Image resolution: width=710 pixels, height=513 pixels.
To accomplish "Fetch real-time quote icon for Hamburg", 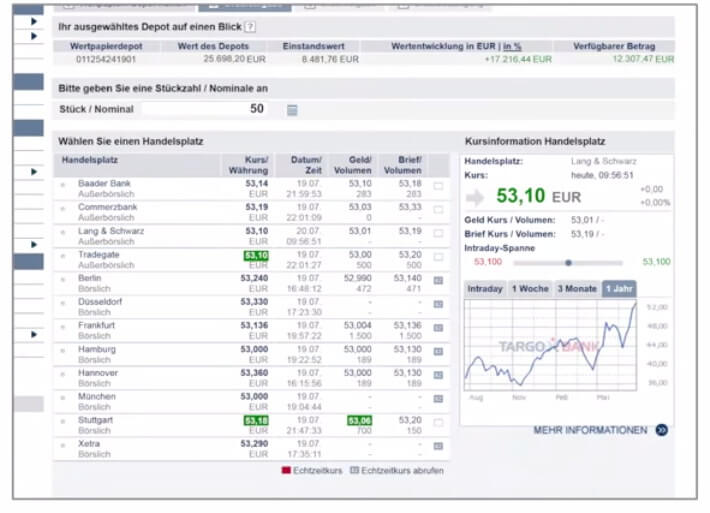I will click(438, 351).
